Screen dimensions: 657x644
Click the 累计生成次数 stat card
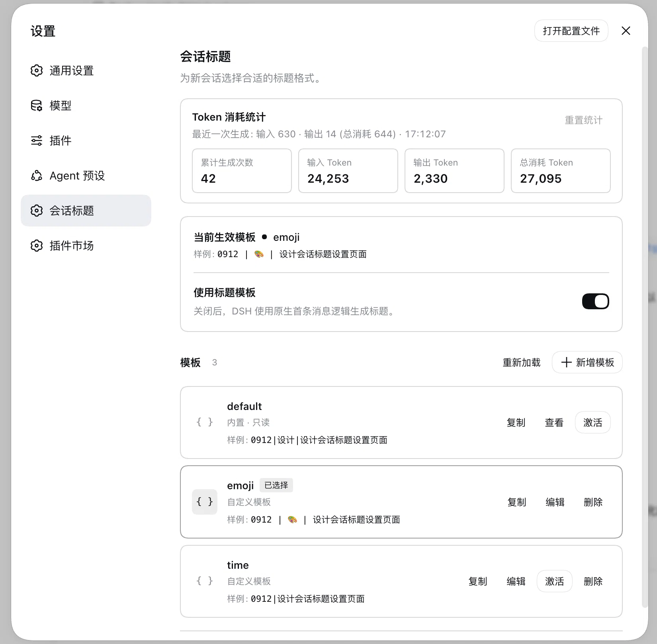[x=242, y=171]
